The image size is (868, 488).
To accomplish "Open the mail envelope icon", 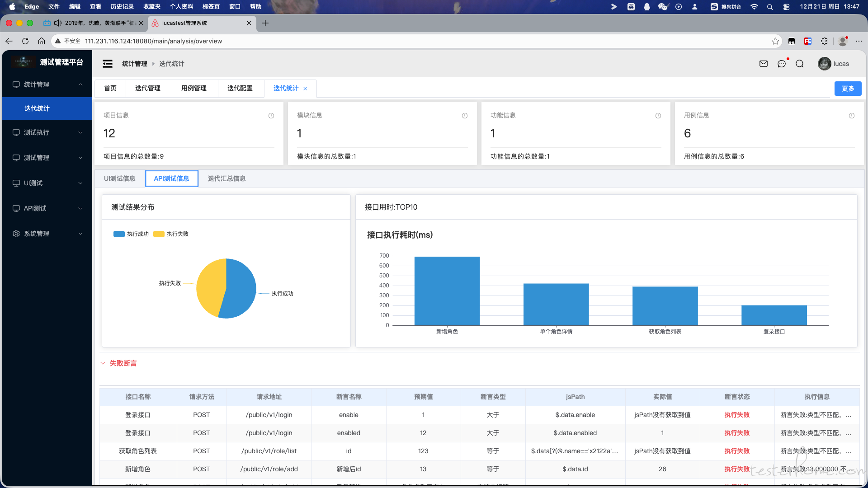I will (764, 64).
